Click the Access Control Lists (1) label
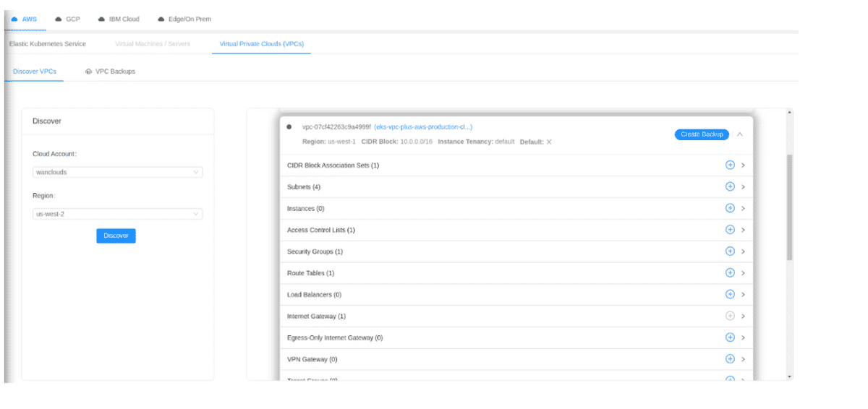The image size is (868, 409). pos(321,231)
